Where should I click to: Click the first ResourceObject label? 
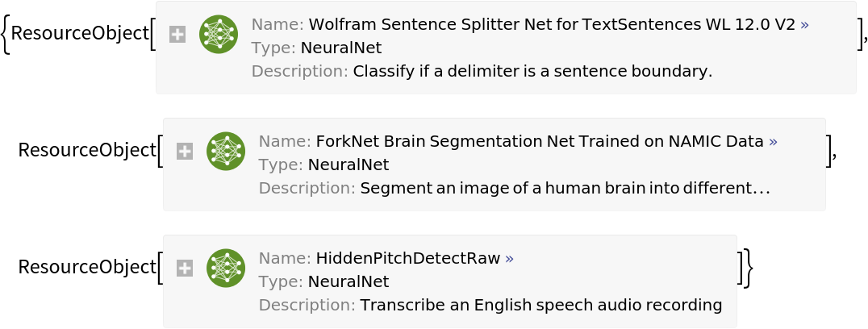(79, 34)
